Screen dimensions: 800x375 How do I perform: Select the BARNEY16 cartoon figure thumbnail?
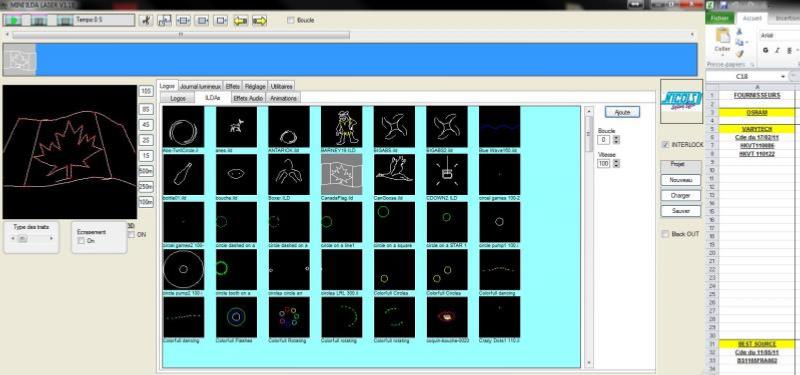click(341, 126)
